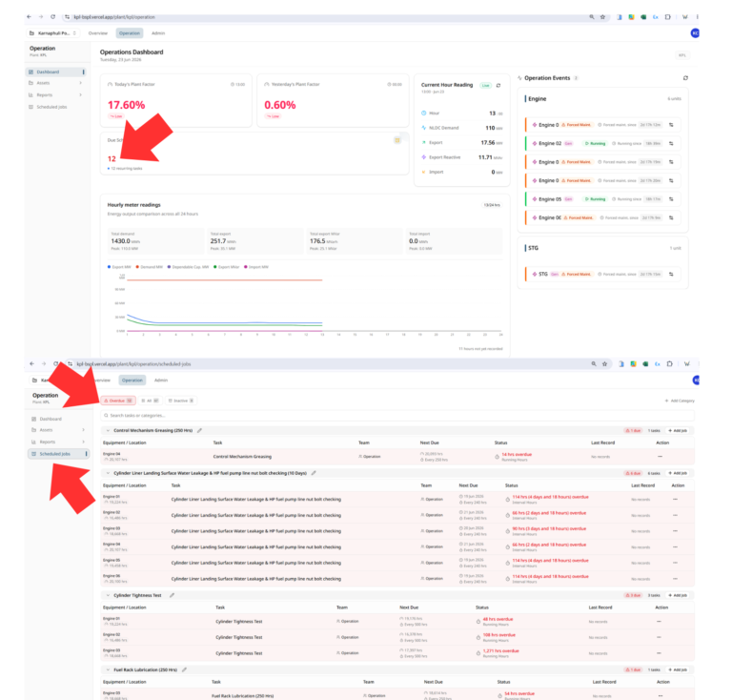The image size is (732, 700).
Task: Open the Karnaphuli plant selector dropdown
Action: (52, 33)
